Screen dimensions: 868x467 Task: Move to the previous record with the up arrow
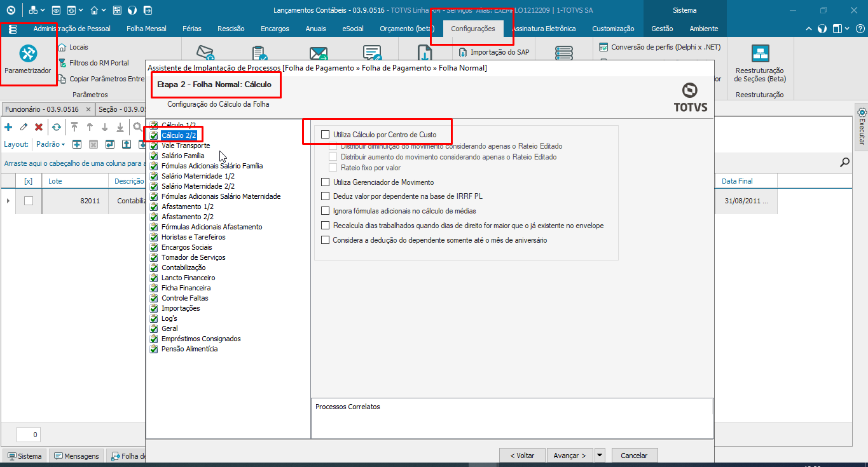coord(90,127)
